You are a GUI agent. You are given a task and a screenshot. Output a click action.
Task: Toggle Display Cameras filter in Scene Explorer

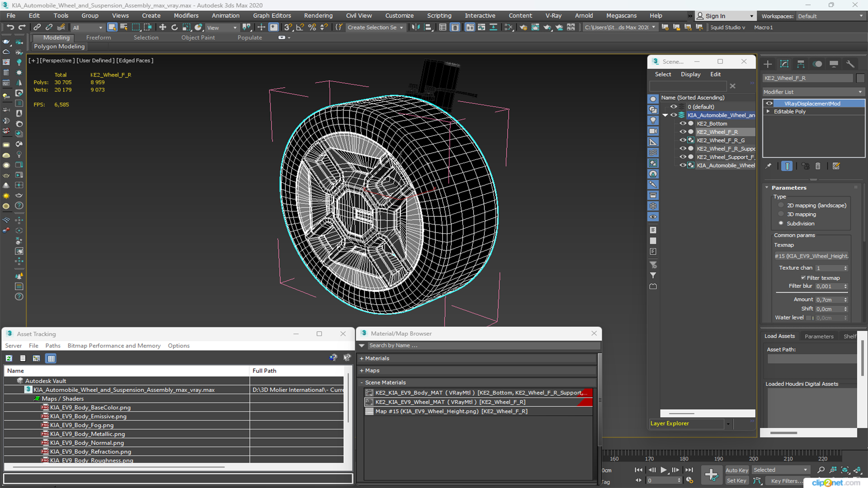pyautogui.click(x=653, y=131)
